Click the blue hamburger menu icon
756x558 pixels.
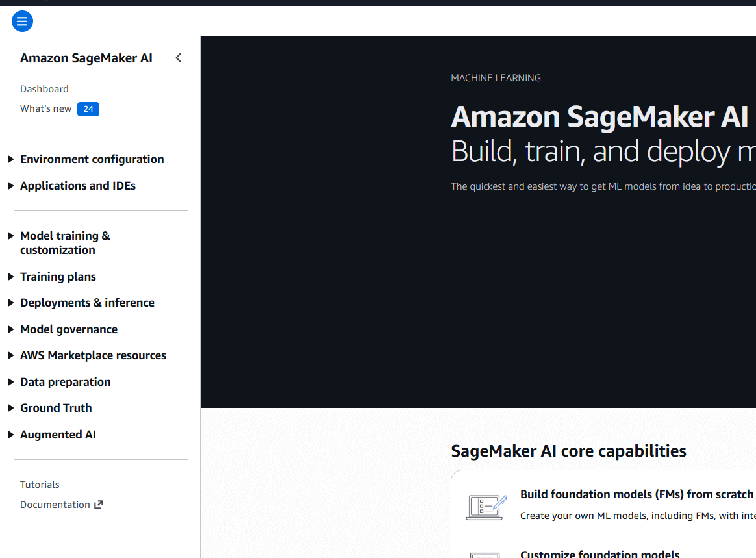click(22, 21)
